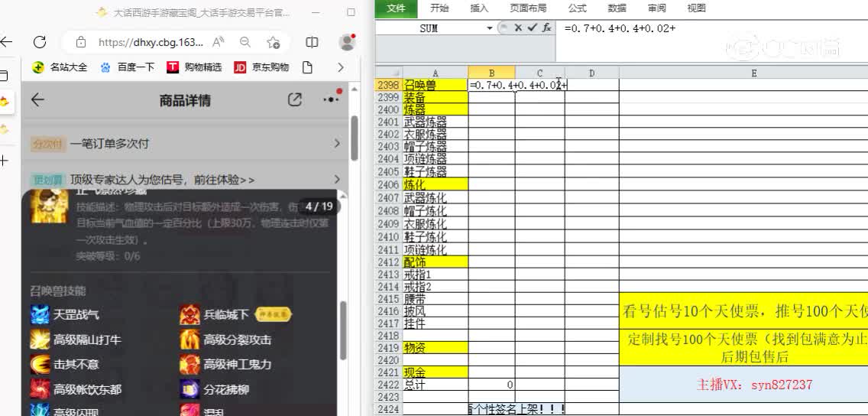The height and width of the screenshot is (416, 868).
Task: Cancel formula entry with the X icon
Action: [518, 27]
